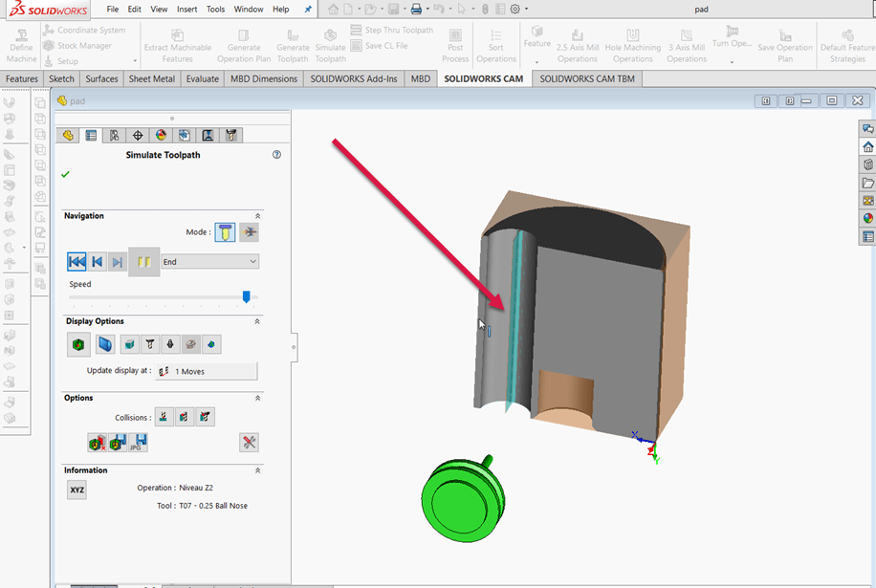
Task: Pin the SOLIDWORKS menu bar
Action: (308, 9)
